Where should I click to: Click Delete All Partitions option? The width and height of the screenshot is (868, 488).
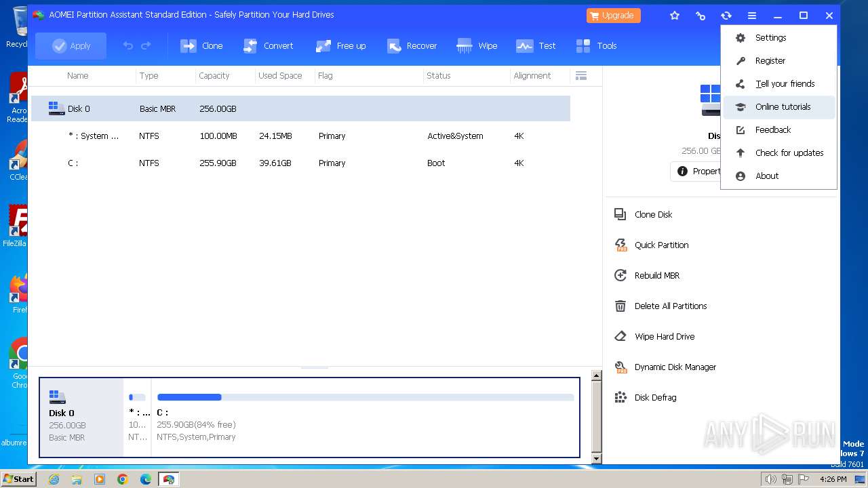point(671,306)
